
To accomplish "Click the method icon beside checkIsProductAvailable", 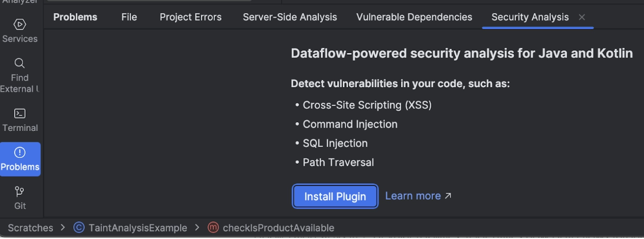I will click(213, 228).
